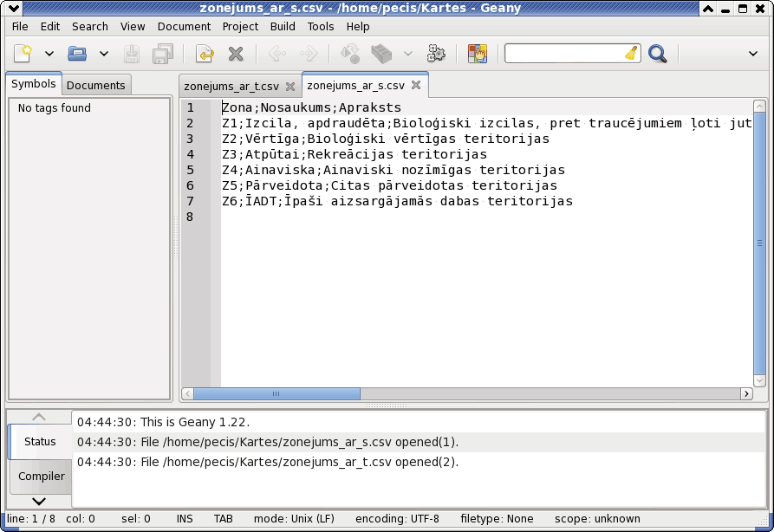
Task: Select the Compiler message tab
Action: click(x=41, y=477)
